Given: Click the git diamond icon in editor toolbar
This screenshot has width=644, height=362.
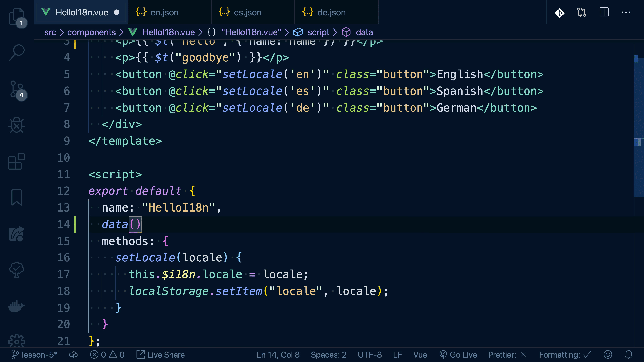Looking at the screenshot, I should click(560, 13).
